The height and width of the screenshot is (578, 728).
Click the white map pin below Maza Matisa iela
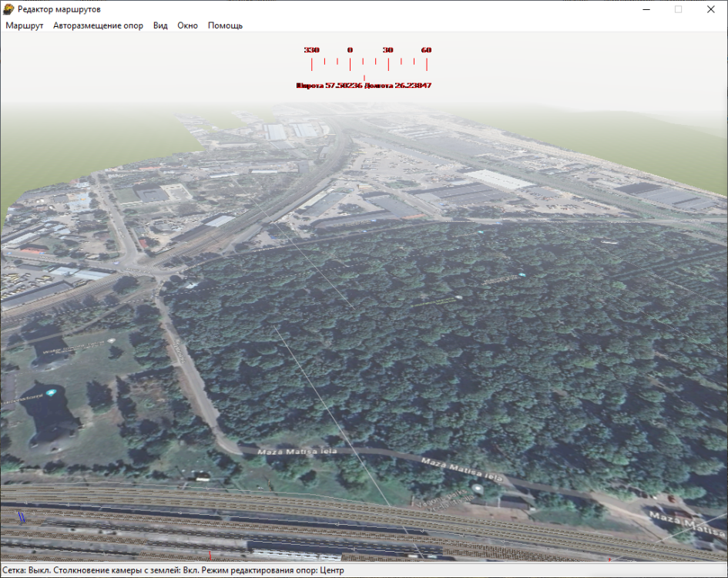pyautogui.click(x=478, y=489)
